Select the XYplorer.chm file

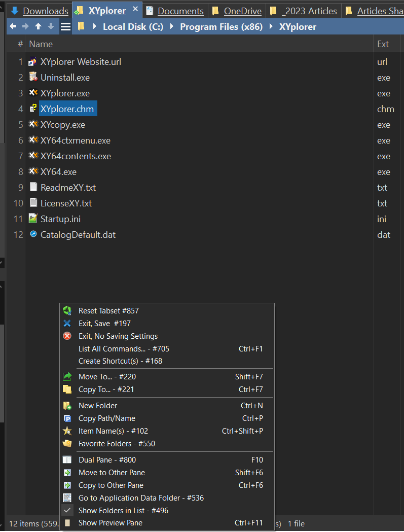67,109
